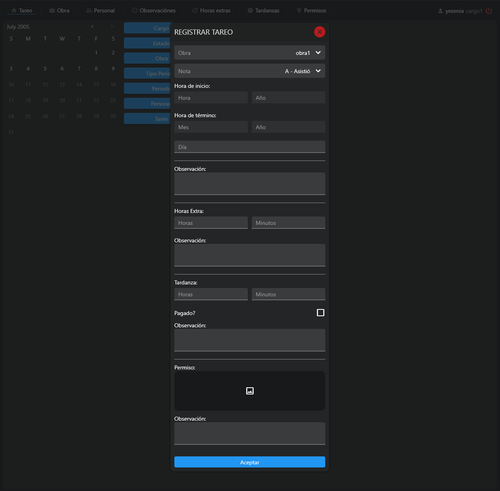
Task: Click the first Observación text area
Action: pos(249,184)
